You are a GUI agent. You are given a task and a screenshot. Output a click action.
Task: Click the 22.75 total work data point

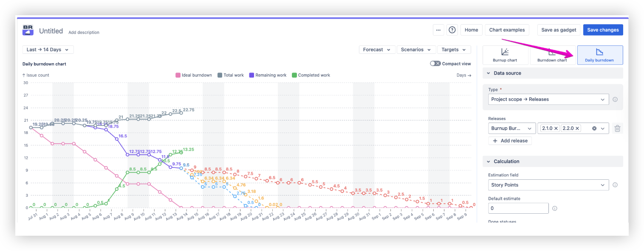point(181,113)
